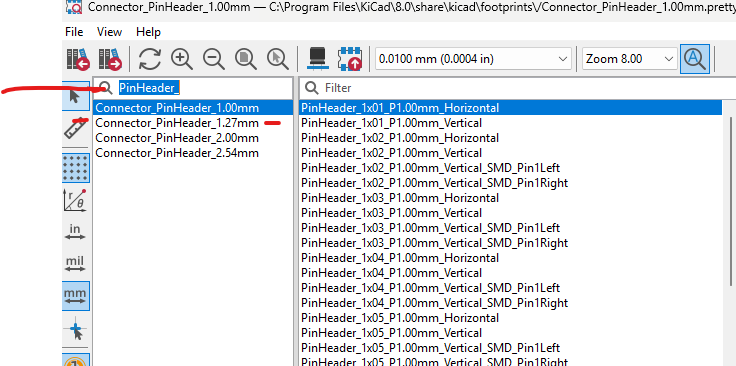Open the View menu
736x366 pixels.
click(x=109, y=32)
